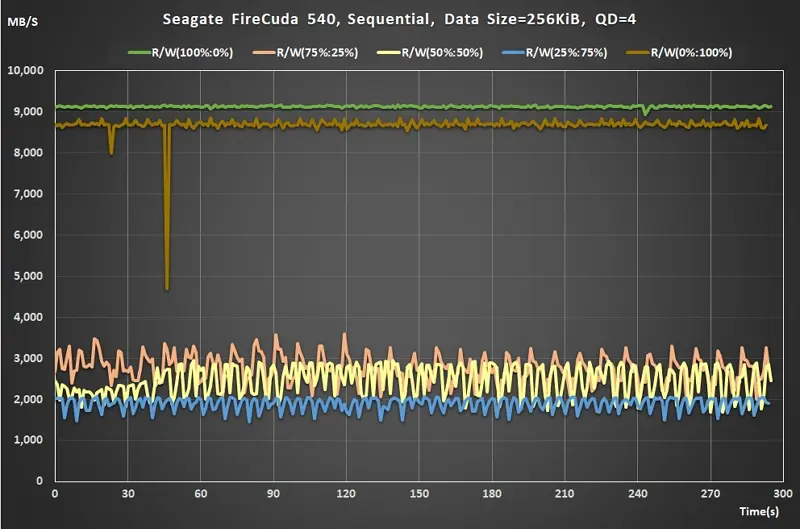The image size is (800, 529).
Task: Click the 8,000 y-axis label
Action: pos(29,153)
